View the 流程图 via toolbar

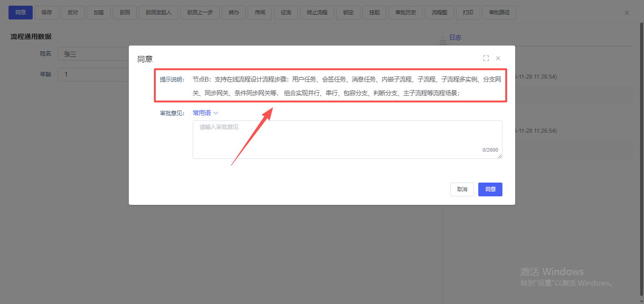tap(439, 12)
